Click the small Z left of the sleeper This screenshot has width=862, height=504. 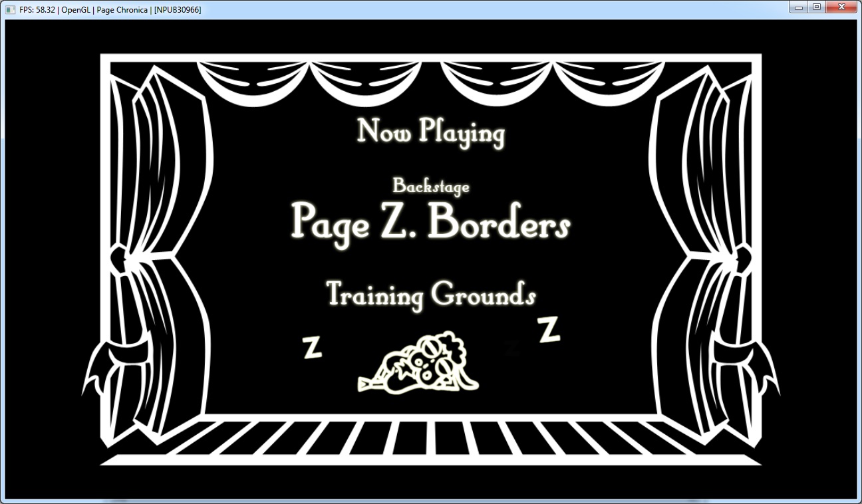click(x=312, y=347)
